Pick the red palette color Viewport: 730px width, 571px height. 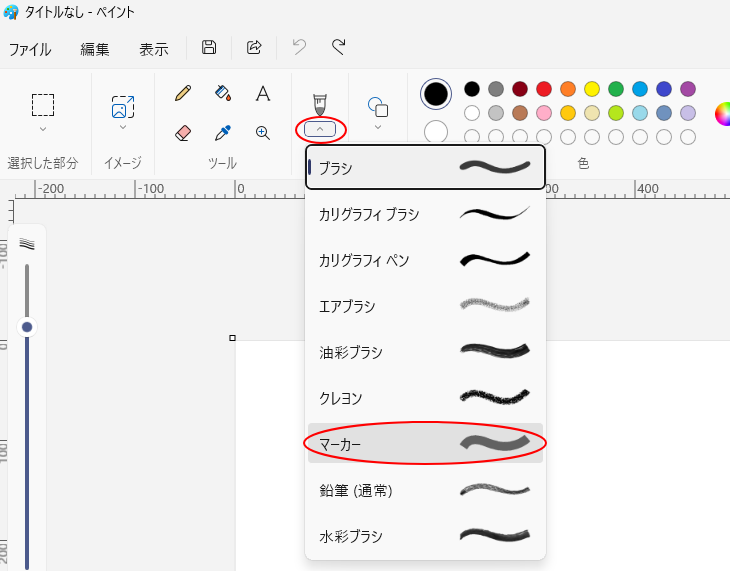[544, 89]
